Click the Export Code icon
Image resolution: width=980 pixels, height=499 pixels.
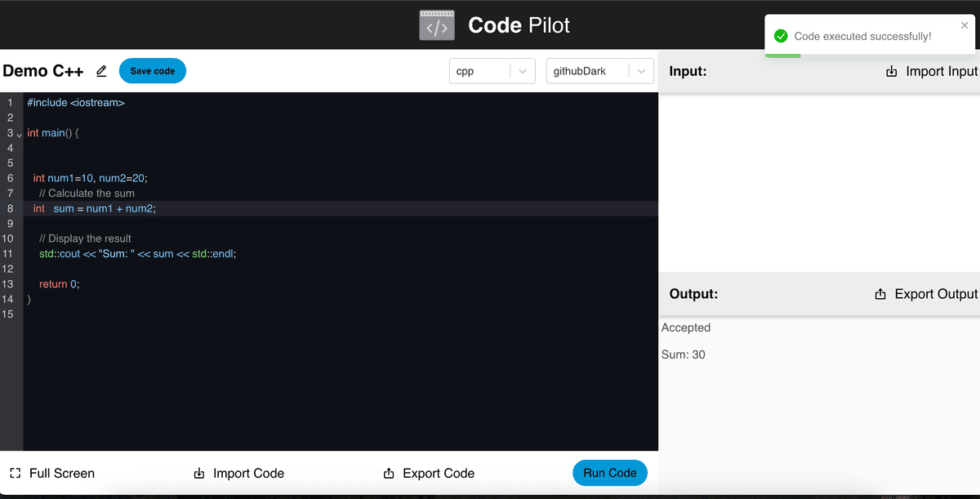coord(388,473)
